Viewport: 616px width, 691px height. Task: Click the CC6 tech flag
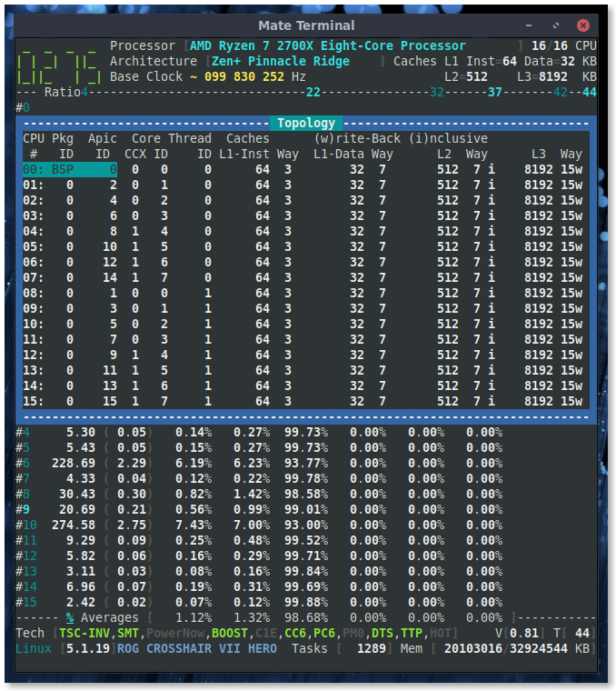pos(295,634)
